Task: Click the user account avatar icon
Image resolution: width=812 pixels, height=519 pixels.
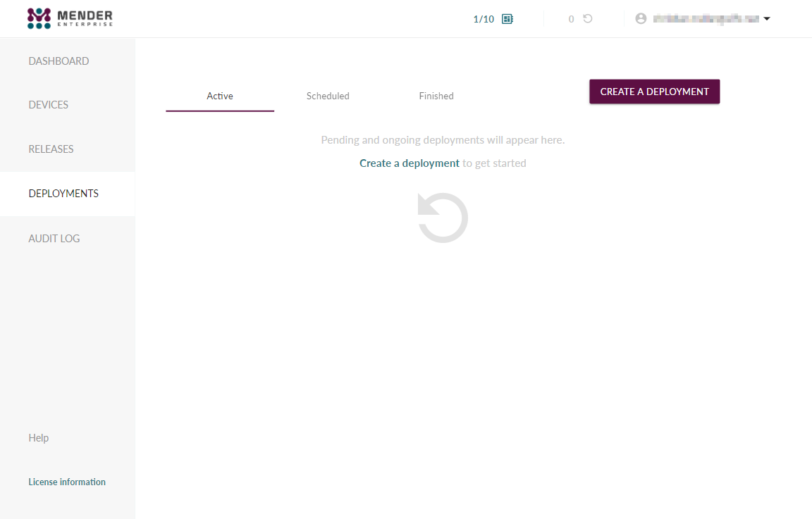Action: [x=641, y=19]
